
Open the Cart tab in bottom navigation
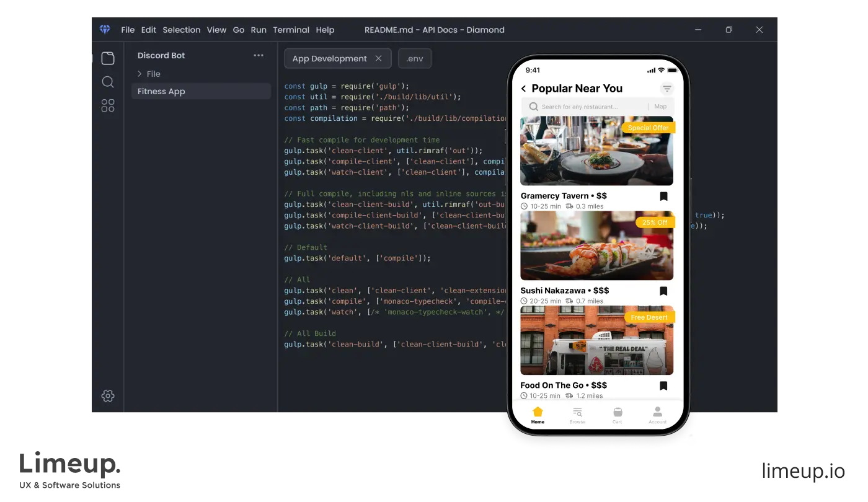coord(617,414)
